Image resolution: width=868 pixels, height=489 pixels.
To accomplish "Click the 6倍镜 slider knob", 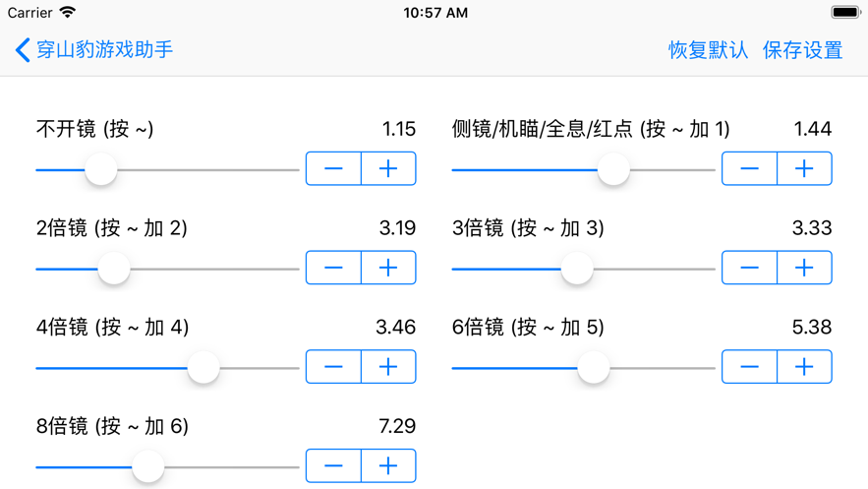I will click(593, 367).
